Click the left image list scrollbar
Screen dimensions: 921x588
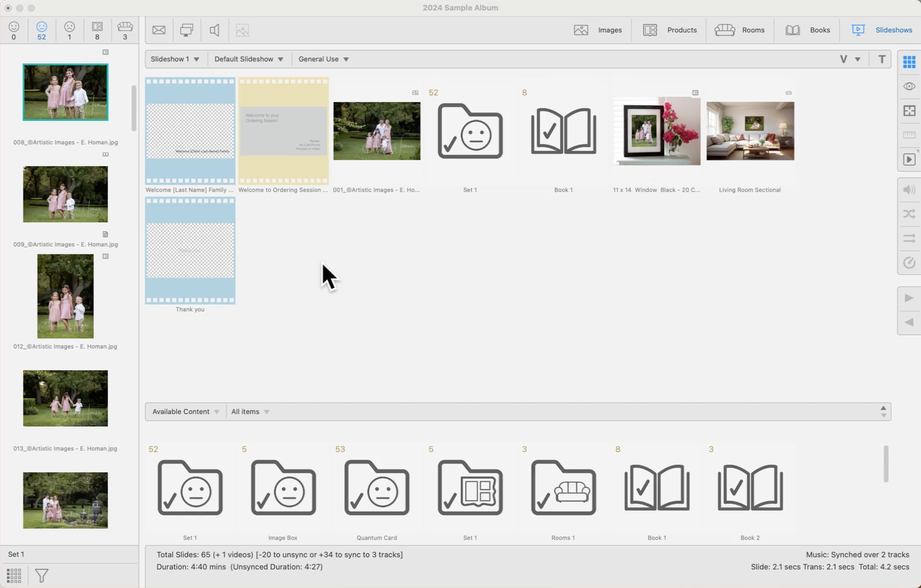point(134,108)
